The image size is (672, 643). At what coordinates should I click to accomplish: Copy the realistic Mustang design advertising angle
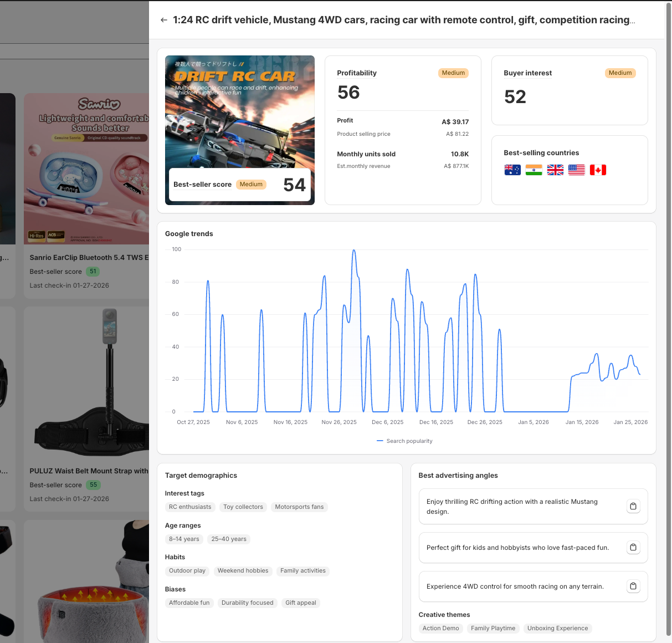pos(633,506)
